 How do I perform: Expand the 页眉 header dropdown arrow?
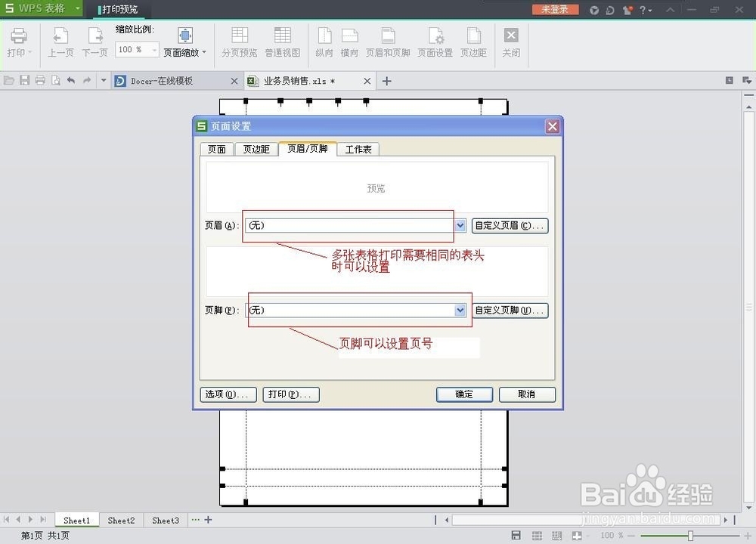pyautogui.click(x=460, y=225)
